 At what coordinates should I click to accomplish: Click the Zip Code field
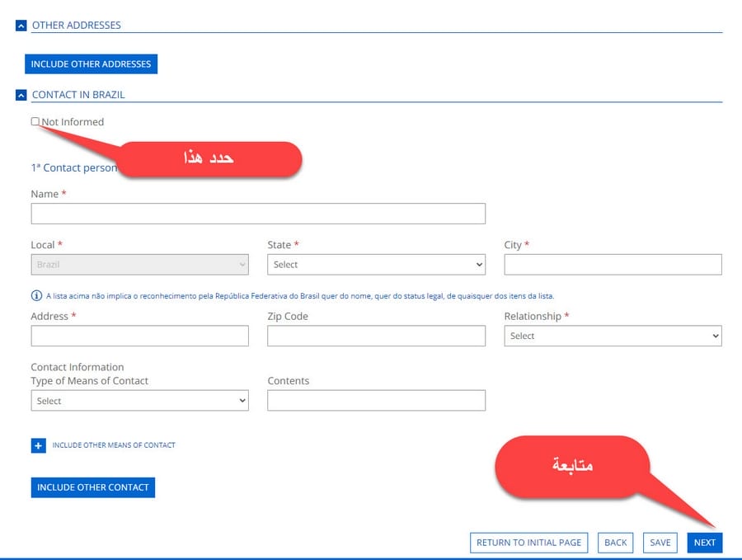(376, 336)
